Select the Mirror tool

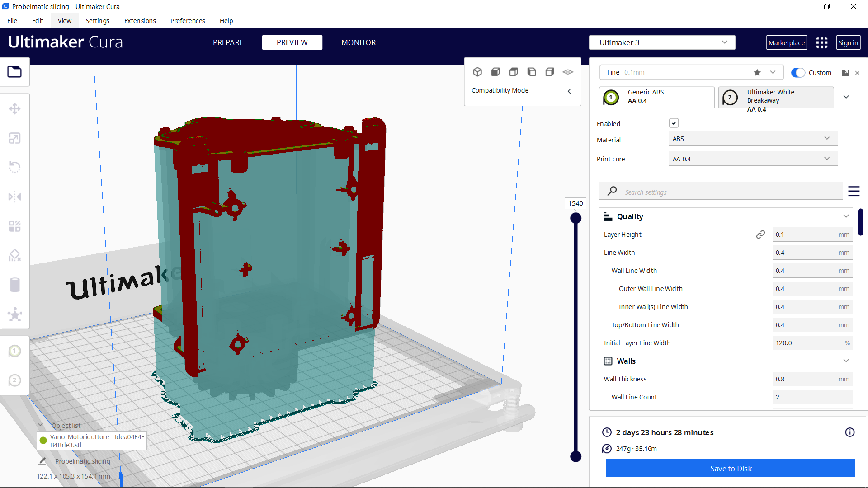[15, 196]
